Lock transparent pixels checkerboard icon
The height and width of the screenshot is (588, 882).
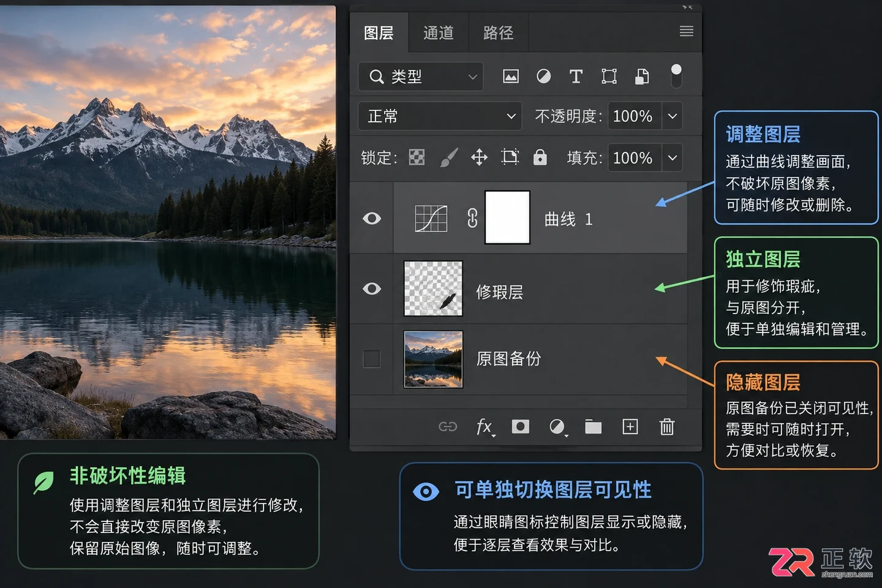417,157
